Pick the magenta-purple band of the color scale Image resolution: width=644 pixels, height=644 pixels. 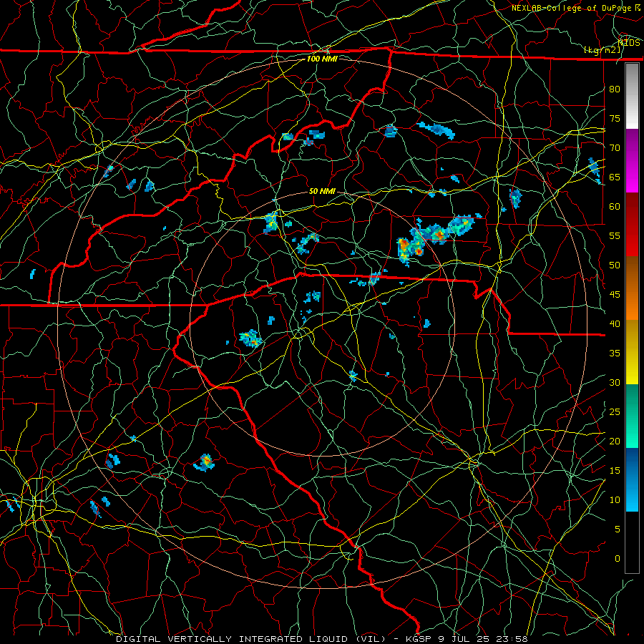tap(632, 161)
